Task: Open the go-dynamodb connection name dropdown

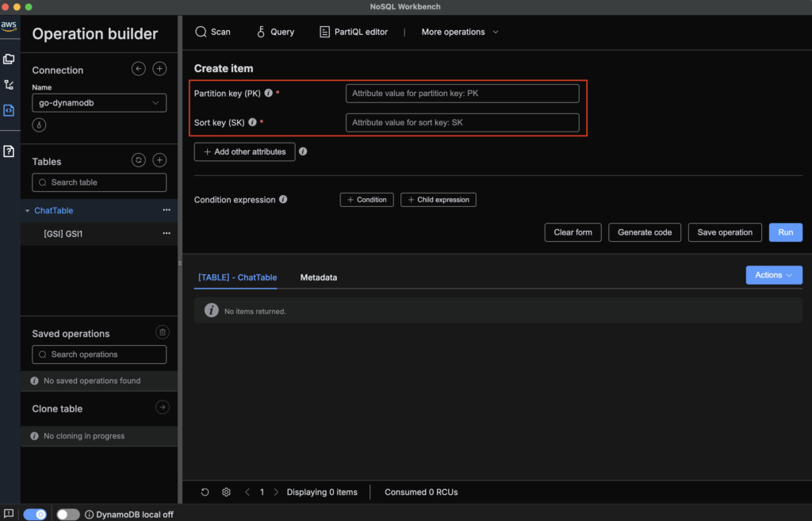Action: (x=99, y=103)
